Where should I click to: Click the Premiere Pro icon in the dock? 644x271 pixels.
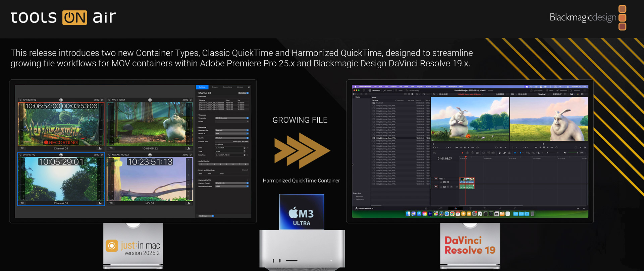[x=430, y=214]
